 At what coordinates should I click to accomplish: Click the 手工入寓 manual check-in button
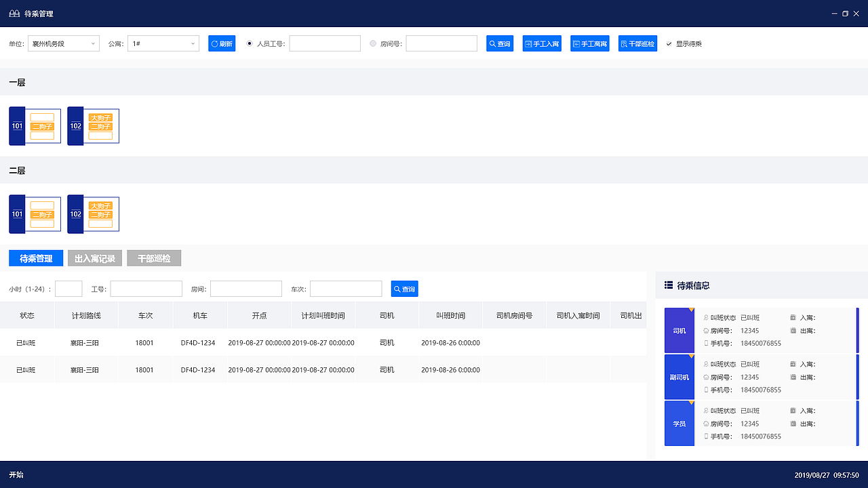point(542,43)
